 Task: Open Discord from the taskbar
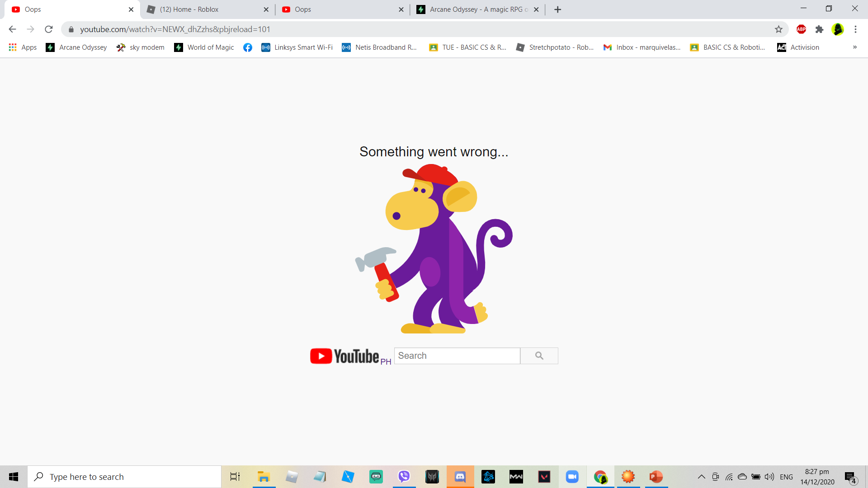tap(460, 477)
